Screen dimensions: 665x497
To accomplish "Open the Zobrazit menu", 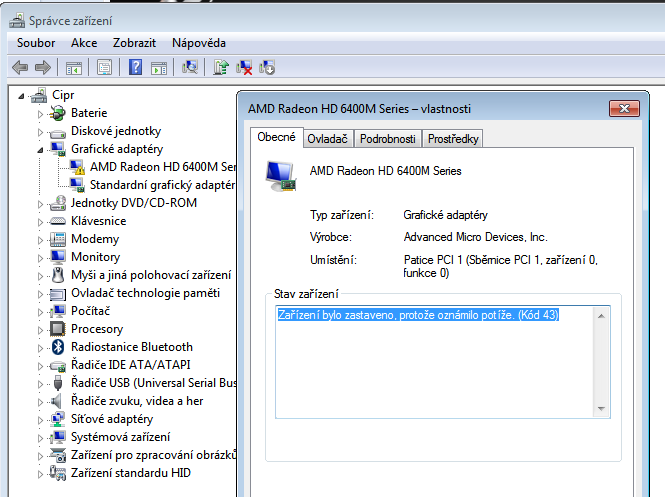I will point(134,43).
